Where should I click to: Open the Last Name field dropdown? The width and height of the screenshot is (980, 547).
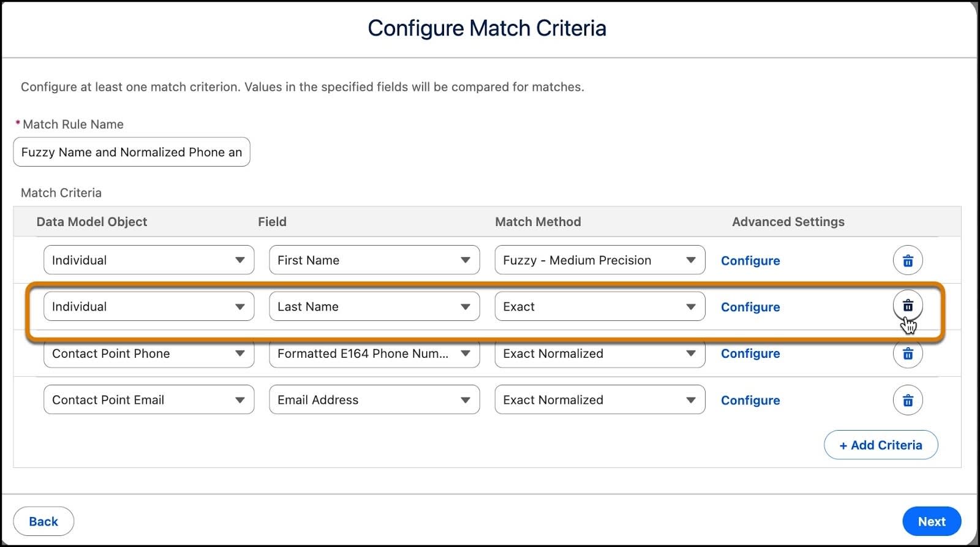coord(374,307)
